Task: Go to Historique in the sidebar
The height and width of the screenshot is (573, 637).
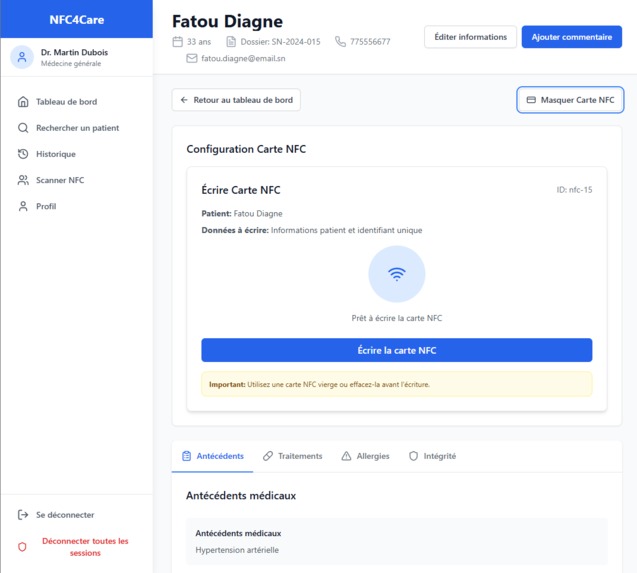Action: pyautogui.click(x=76, y=154)
